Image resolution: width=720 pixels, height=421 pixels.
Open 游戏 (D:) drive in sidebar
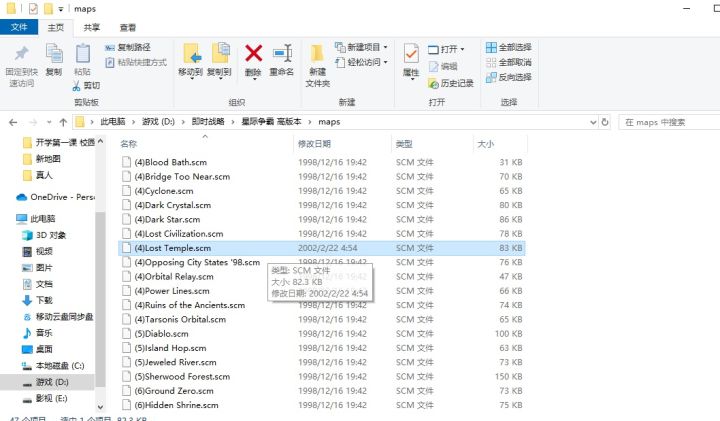(x=47, y=382)
